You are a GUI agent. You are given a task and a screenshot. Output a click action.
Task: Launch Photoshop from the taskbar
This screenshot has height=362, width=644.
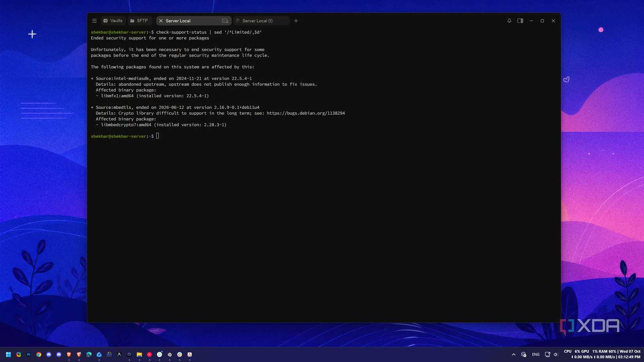28,355
